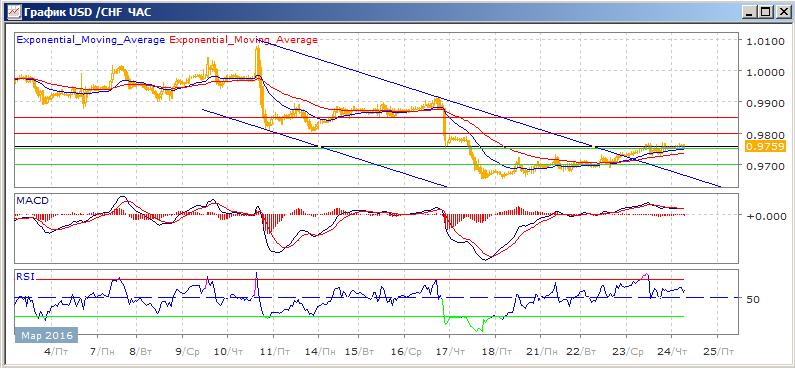Close the USD/CHF chart window
This screenshot has height=372, width=795.
coord(780,12)
